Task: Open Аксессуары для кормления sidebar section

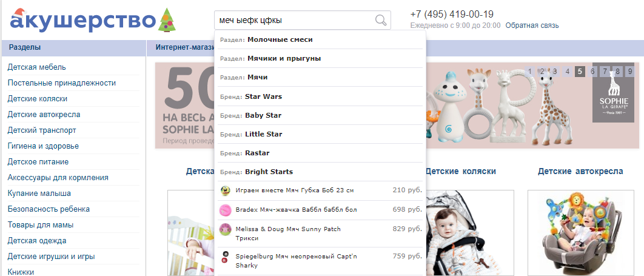Action: point(58,178)
